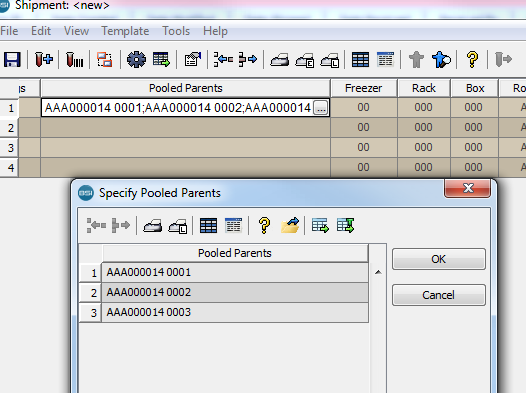Click the form list view icon in main toolbar
Image resolution: width=526 pixels, height=393 pixels.
point(385,60)
